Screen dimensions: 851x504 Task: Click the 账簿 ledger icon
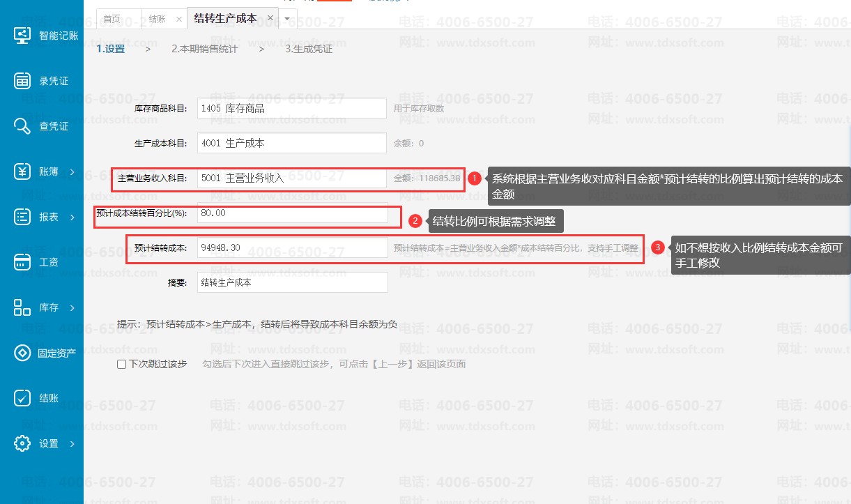click(x=22, y=171)
